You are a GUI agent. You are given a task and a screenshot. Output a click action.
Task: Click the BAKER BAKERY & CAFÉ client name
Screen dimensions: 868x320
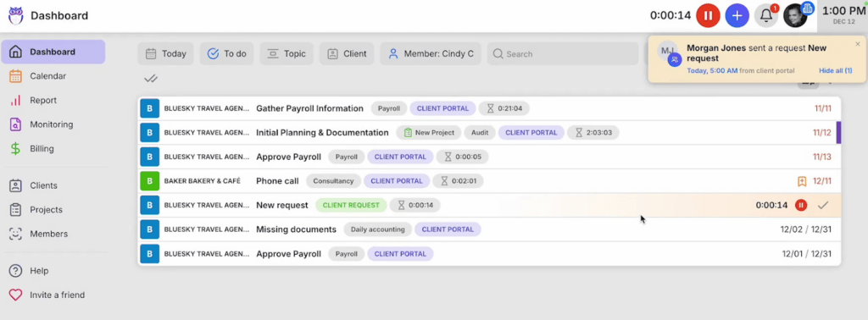[x=202, y=180]
